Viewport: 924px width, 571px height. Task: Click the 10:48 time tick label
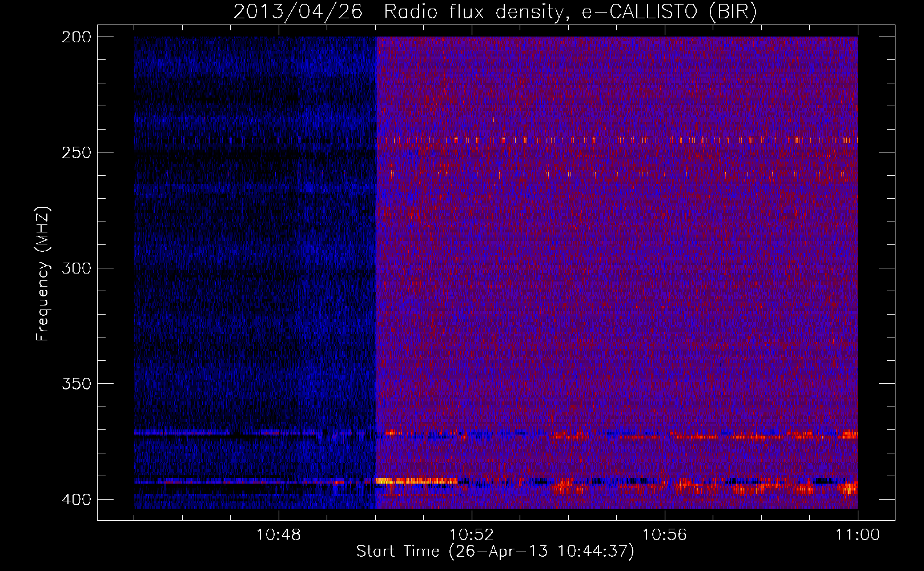point(278,535)
